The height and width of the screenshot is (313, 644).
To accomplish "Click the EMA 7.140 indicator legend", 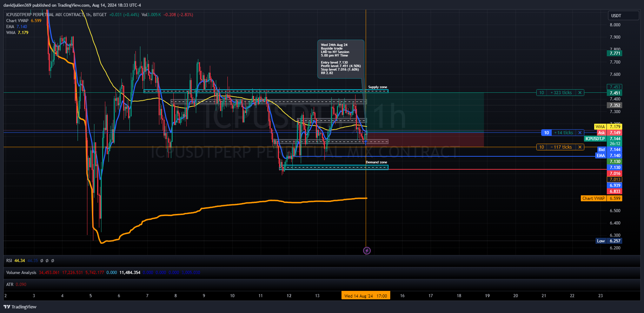I will [x=16, y=27].
